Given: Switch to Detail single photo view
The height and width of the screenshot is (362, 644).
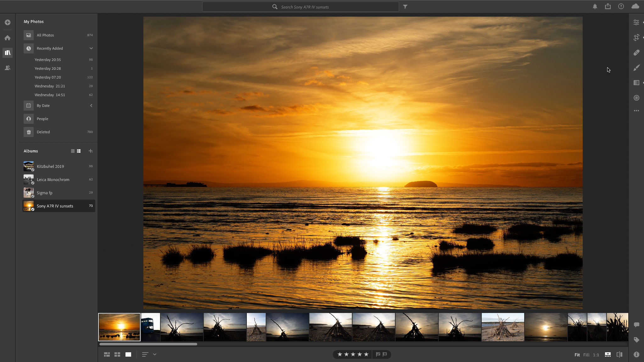Looking at the screenshot, I should (x=128, y=354).
